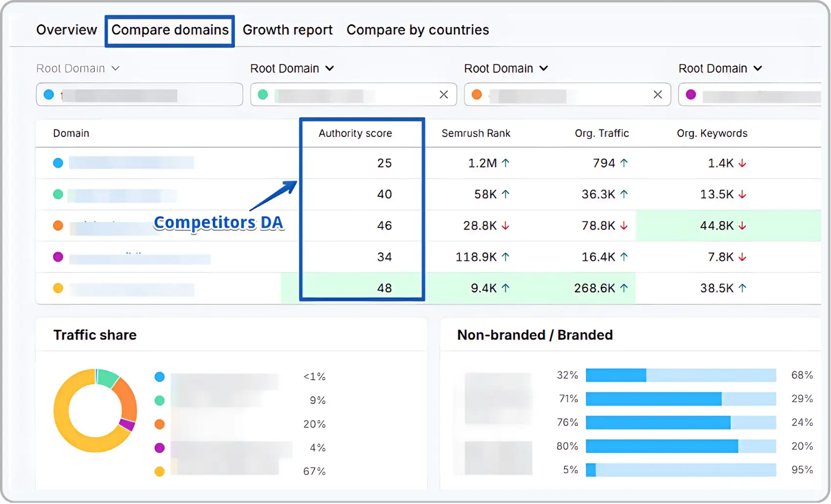This screenshot has height=504, width=831.
Task: Select the Compare domains tab
Action: coord(170,30)
